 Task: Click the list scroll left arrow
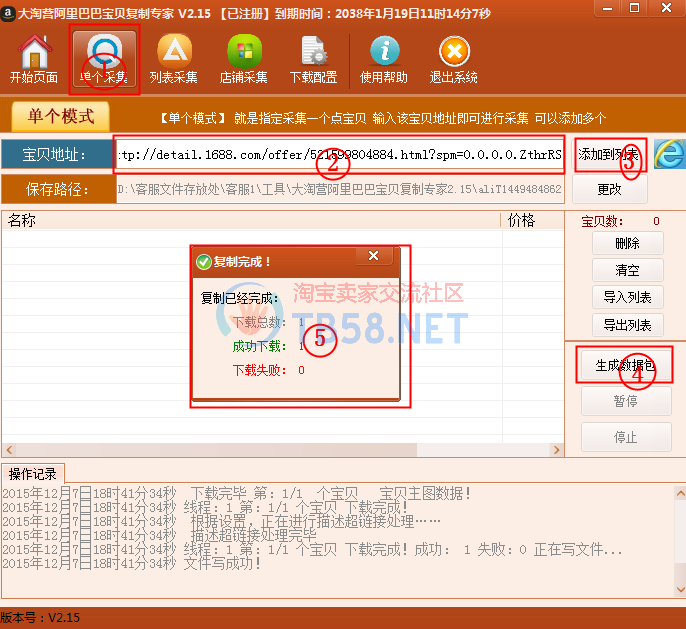coord(9,450)
